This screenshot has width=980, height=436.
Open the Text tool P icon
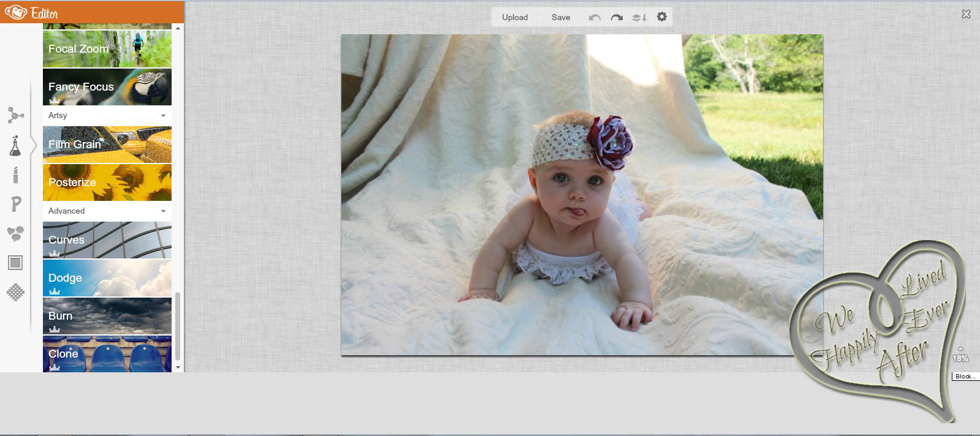(x=16, y=205)
